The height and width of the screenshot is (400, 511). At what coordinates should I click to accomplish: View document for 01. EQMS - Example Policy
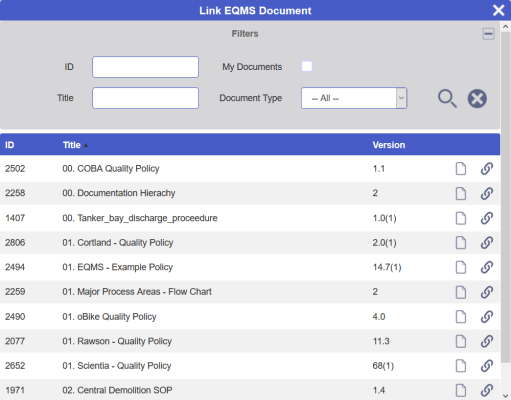(x=461, y=267)
